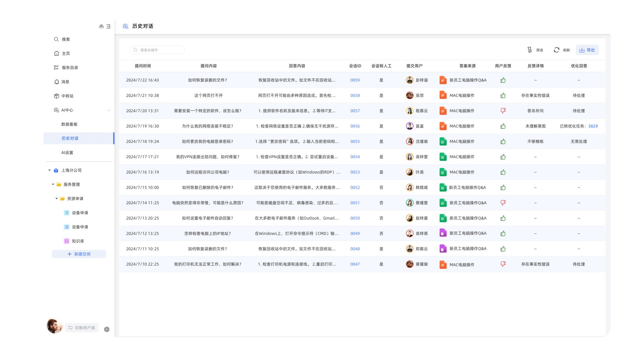Open session ID 0052 link

(x=355, y=187)
